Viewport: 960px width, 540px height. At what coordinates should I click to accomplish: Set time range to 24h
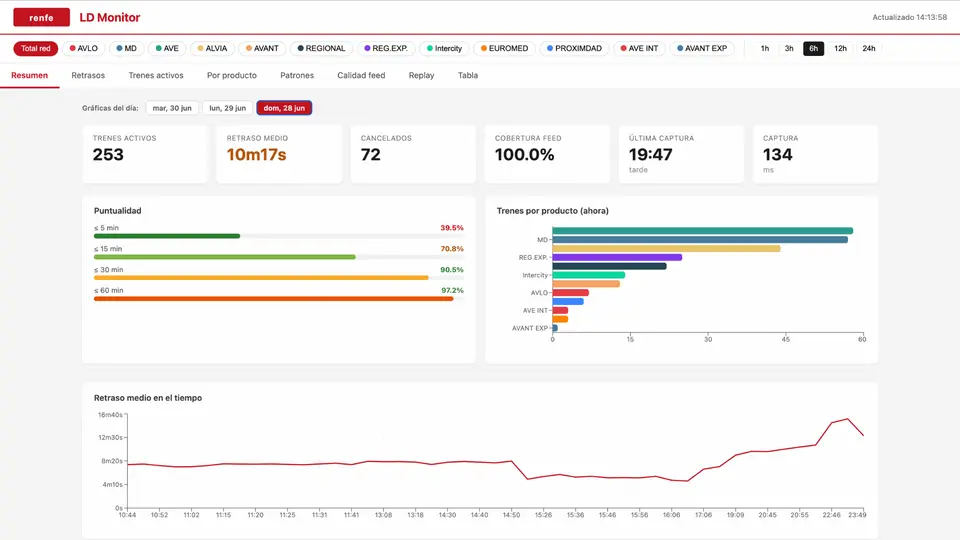click(869, 48)
